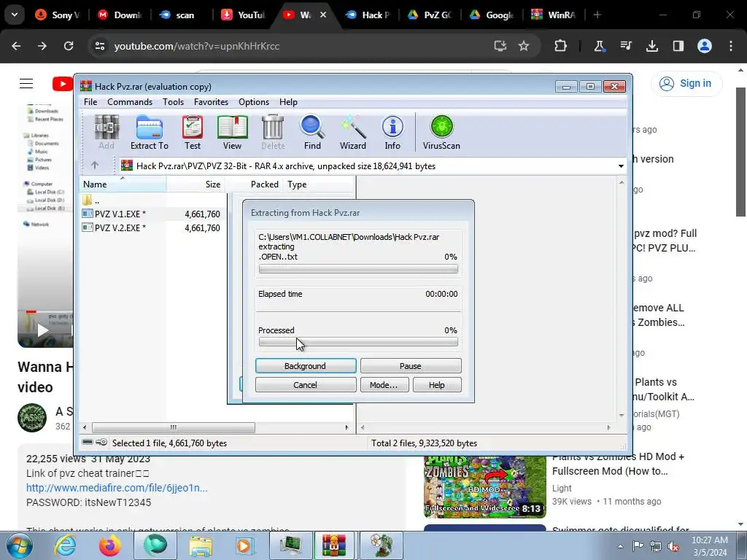Open the Chrome extensions puzzle icon
This screenshot has height=560, width=747.
[561, 46]
